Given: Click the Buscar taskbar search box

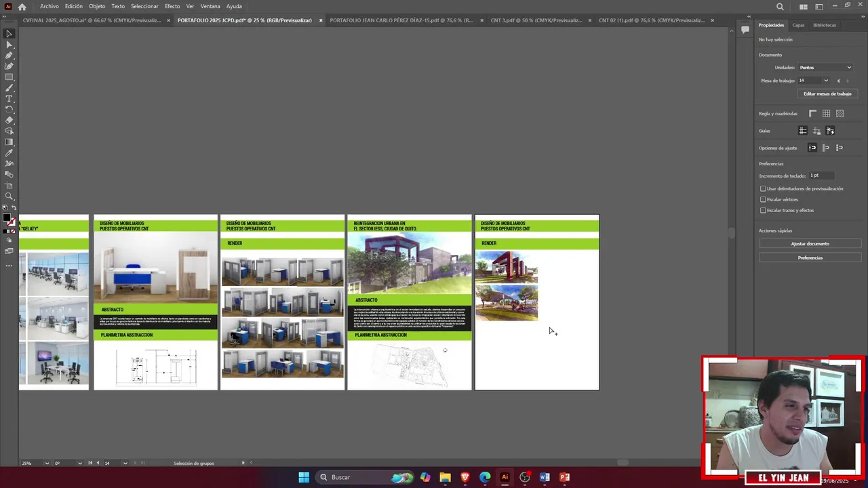Looking at the screenshot, I should [x=366, y=477].
